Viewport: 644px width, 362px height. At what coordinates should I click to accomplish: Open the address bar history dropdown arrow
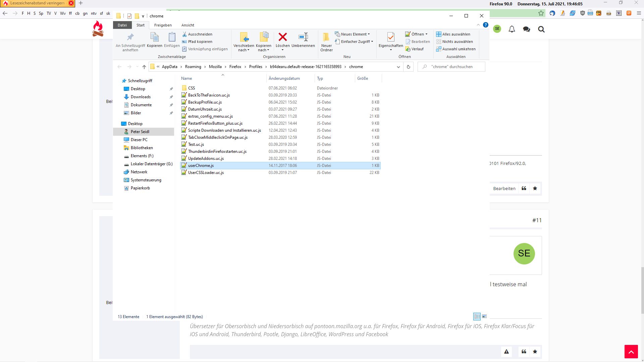[x=398, y=67]
